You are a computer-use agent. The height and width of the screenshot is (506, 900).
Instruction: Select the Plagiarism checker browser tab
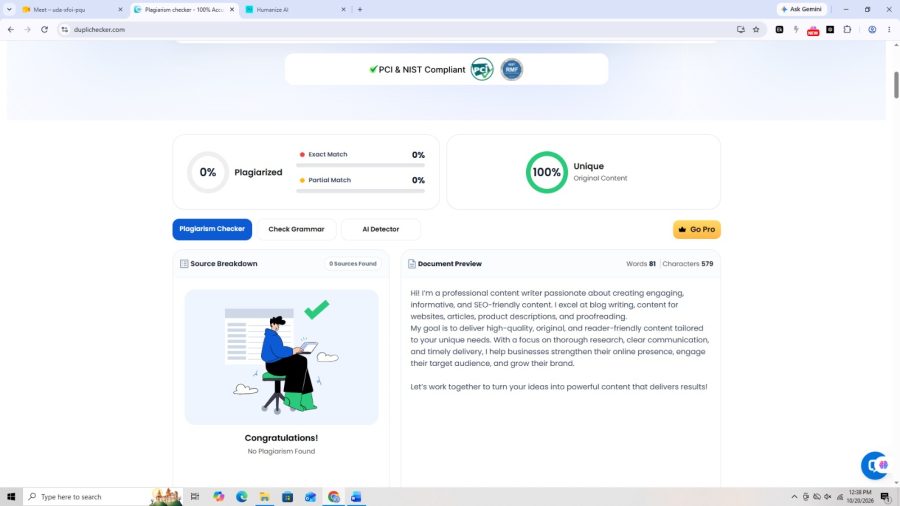click(184, 9)
